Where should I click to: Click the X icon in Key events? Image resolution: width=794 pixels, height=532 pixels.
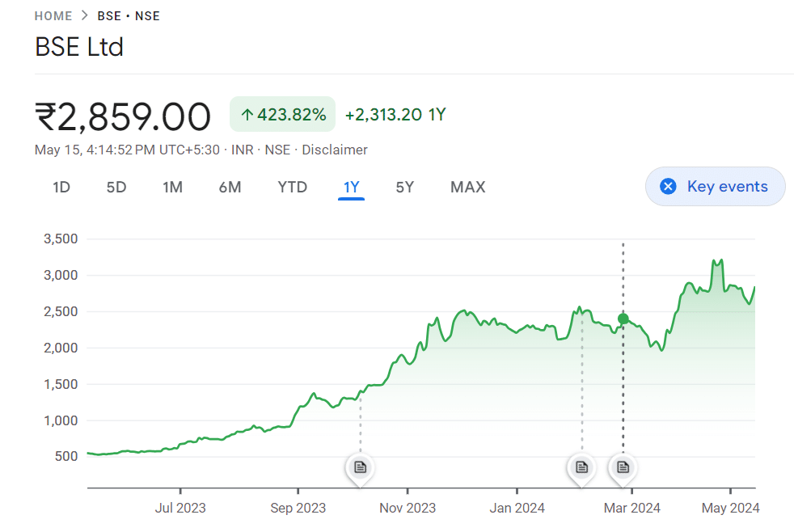point(668,187)
